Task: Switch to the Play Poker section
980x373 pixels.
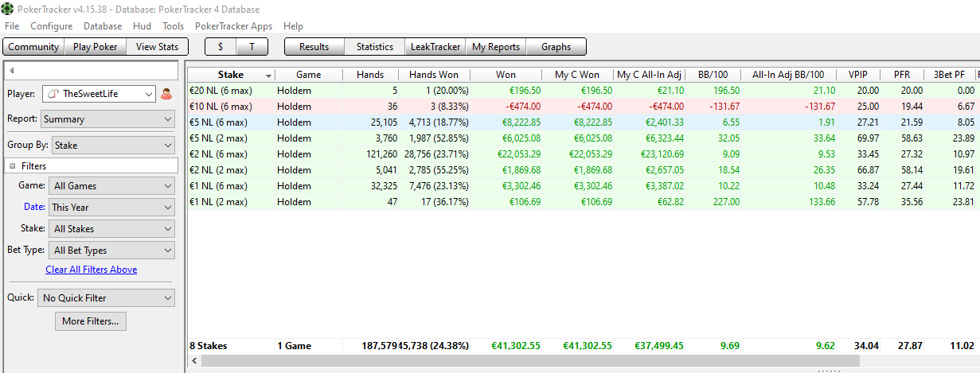Action: tap(95, 47)
